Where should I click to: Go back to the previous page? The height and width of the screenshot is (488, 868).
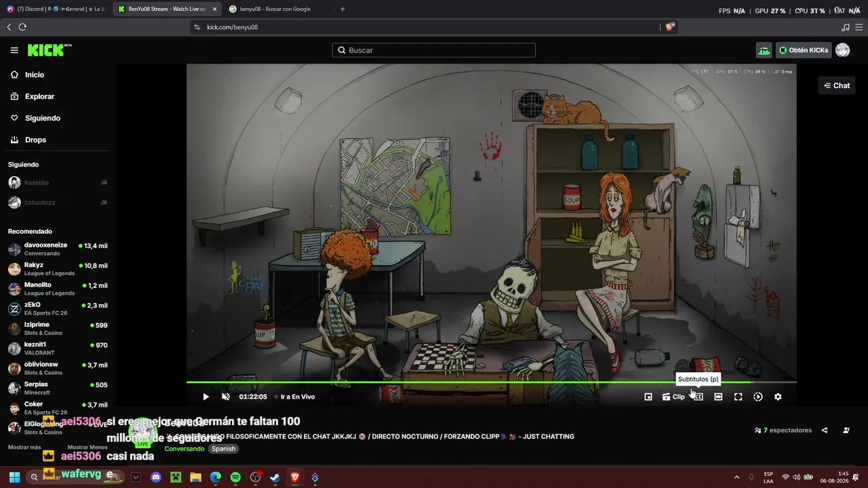[x=9, y=27]
